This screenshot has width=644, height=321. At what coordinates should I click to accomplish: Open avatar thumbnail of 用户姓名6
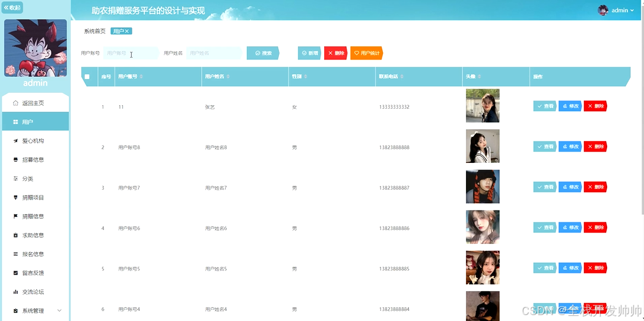tap(483, 227)
